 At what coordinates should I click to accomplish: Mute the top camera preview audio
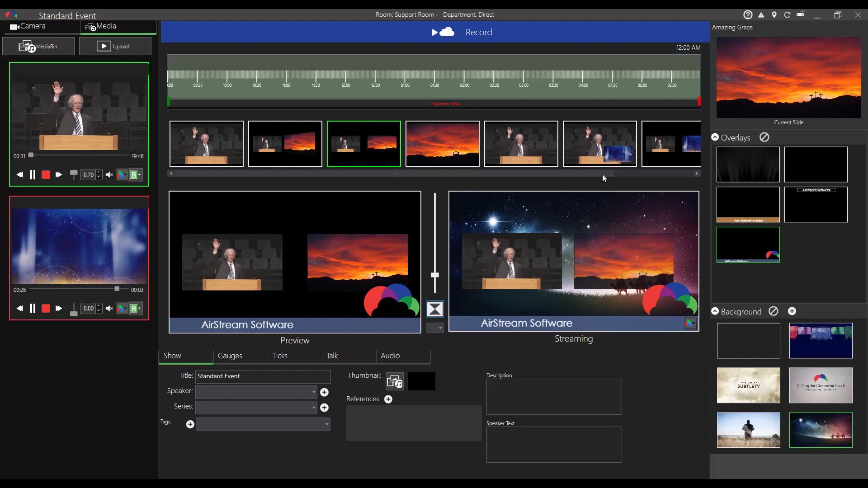tap(109, 175)
